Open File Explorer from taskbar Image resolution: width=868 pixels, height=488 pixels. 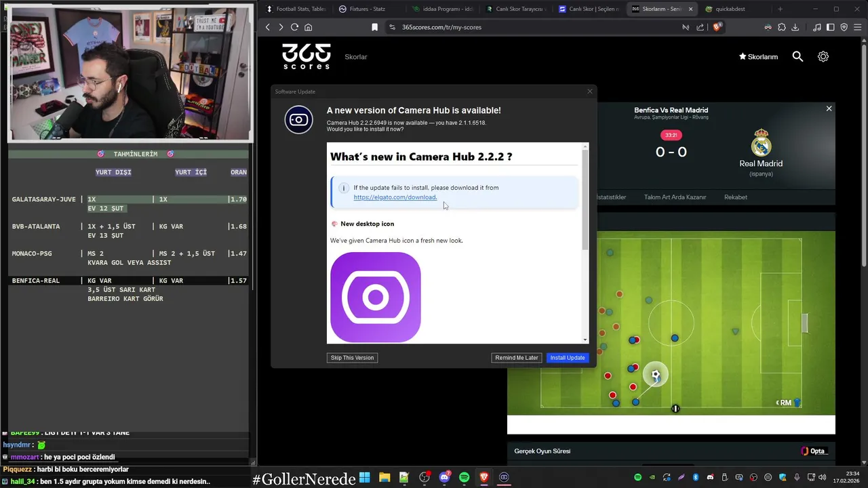coord(384,477)
